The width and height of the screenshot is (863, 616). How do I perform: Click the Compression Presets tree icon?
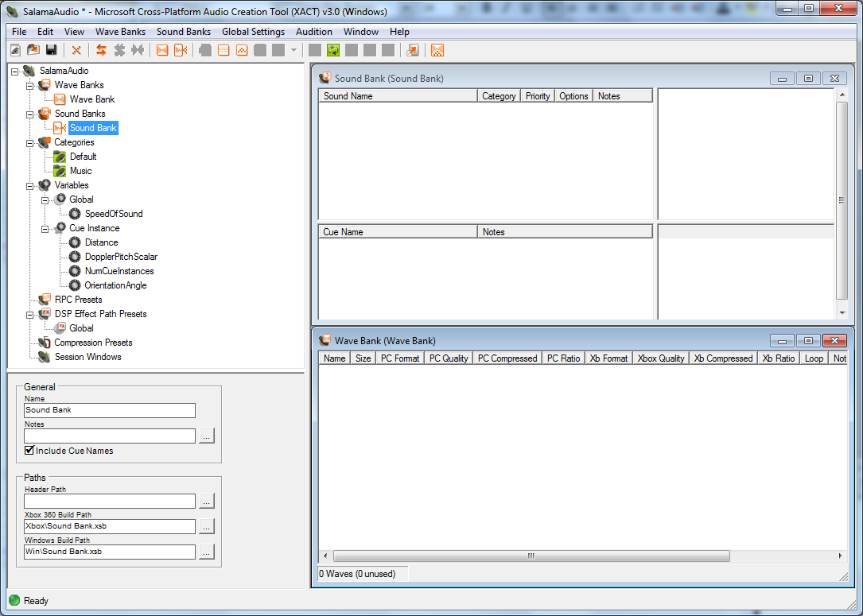pyautogui.click(x=45, y=342)
